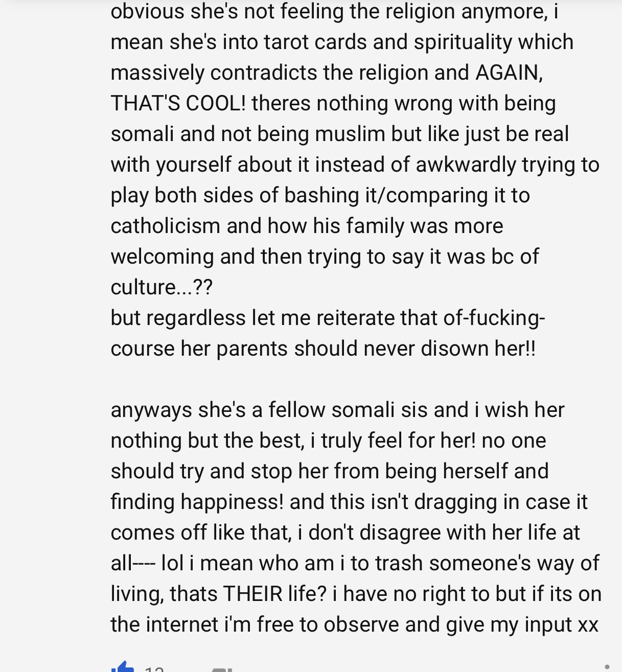
Task: Tap the blue thumbs-up like icon
Action: [x=123, y=667]
